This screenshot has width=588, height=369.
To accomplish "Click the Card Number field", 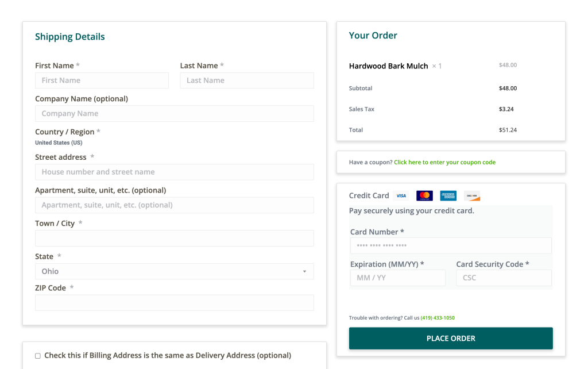I will point(451,245).
